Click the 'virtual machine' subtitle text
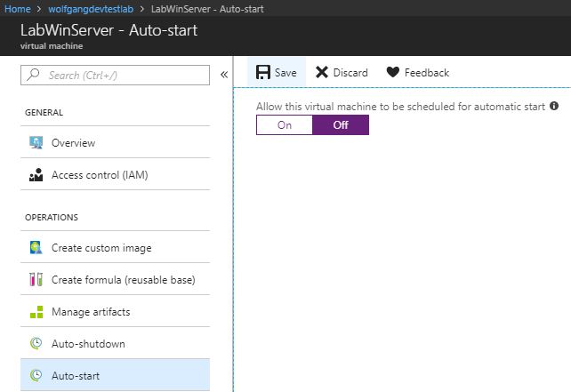The image size is (571, 392). (52, 46)
